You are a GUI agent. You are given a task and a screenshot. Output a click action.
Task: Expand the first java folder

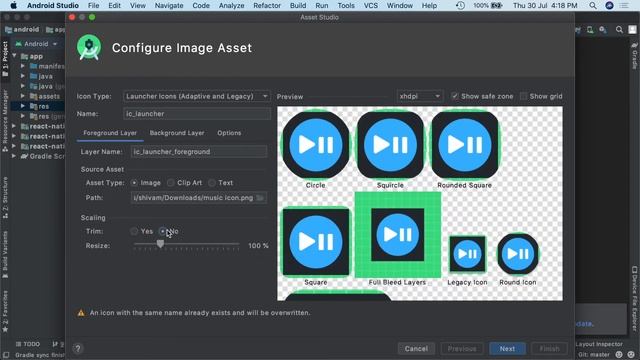click(x=23, y=76)
